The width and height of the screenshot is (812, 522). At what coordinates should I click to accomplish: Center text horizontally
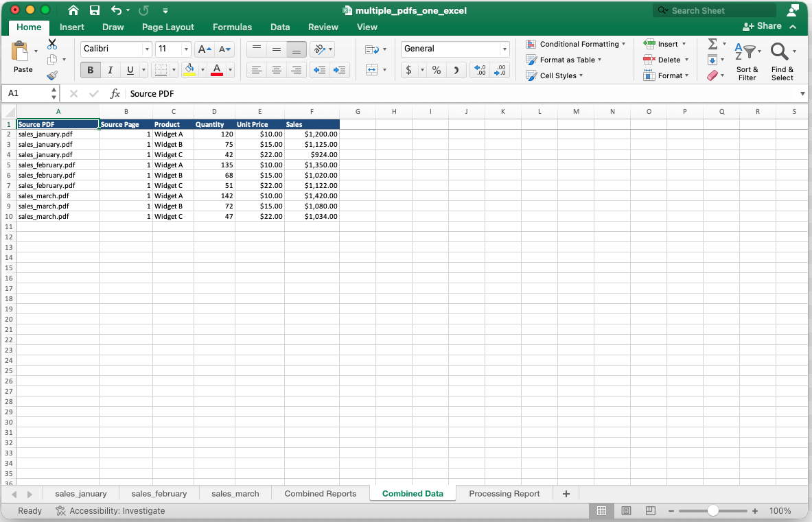tap(277, 70)
